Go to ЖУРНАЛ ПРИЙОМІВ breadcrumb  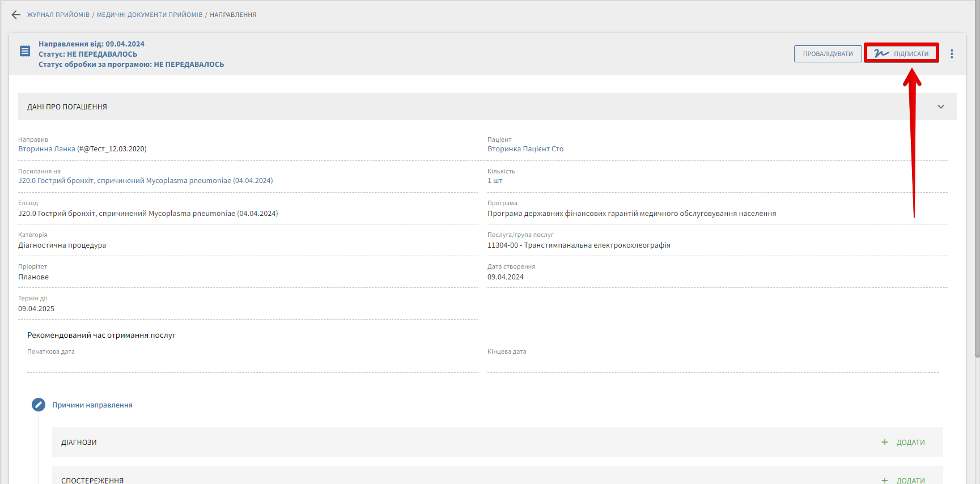pyautogui.click(x=58, y=15)
